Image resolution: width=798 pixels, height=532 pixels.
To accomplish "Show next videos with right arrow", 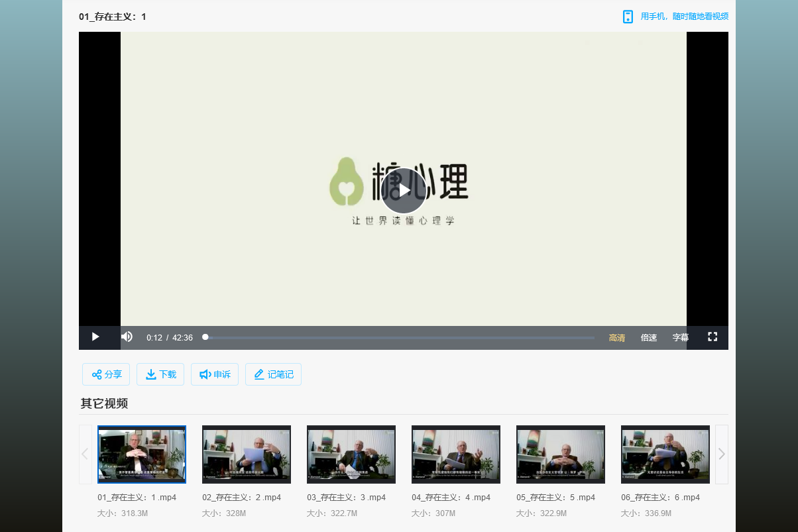I will tap(722, 454).
